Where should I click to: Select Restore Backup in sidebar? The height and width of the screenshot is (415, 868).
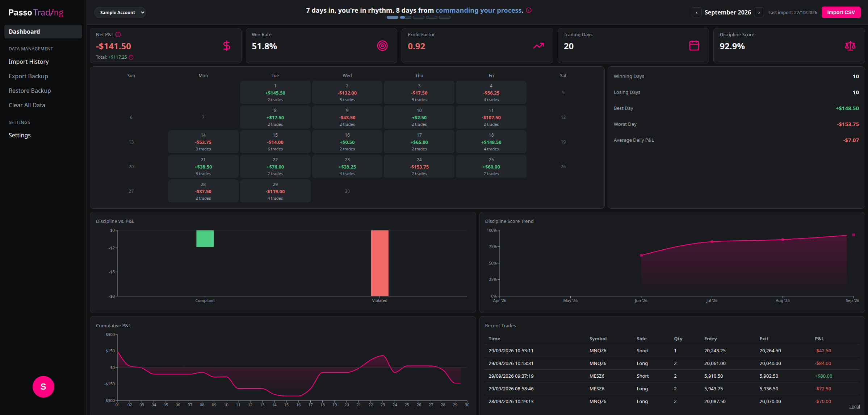click(30, 91)
